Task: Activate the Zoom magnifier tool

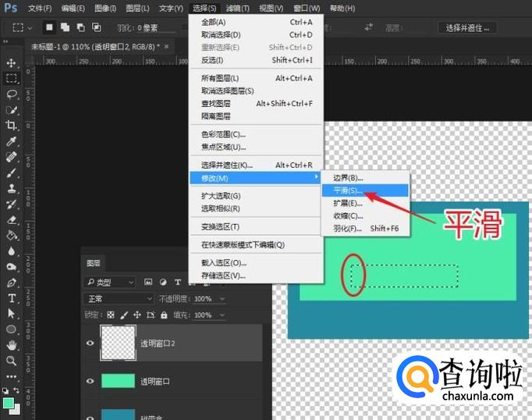Action: [12, 361]
